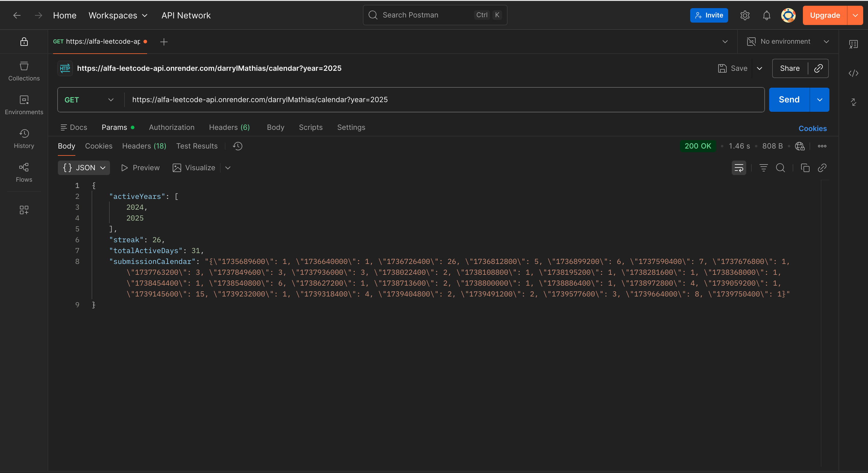
Task: Open notifications bell icon
Action: (766, 15)
